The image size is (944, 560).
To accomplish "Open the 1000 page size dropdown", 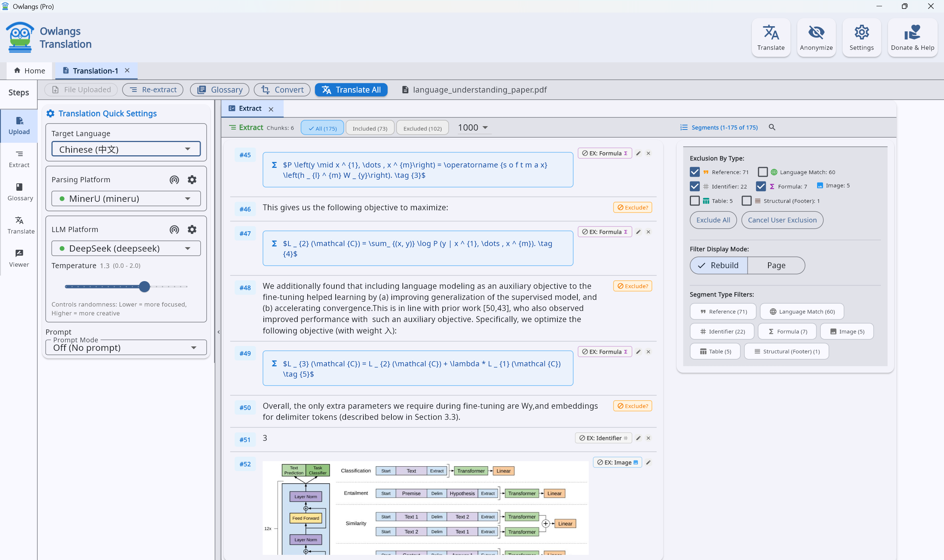I will coord(473,128).
